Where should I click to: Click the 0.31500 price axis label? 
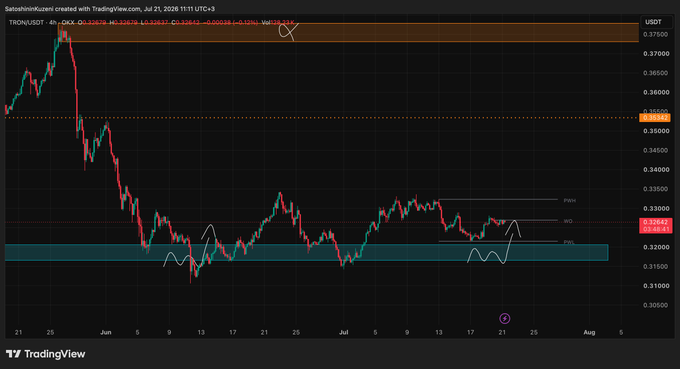tap(655, 266)
